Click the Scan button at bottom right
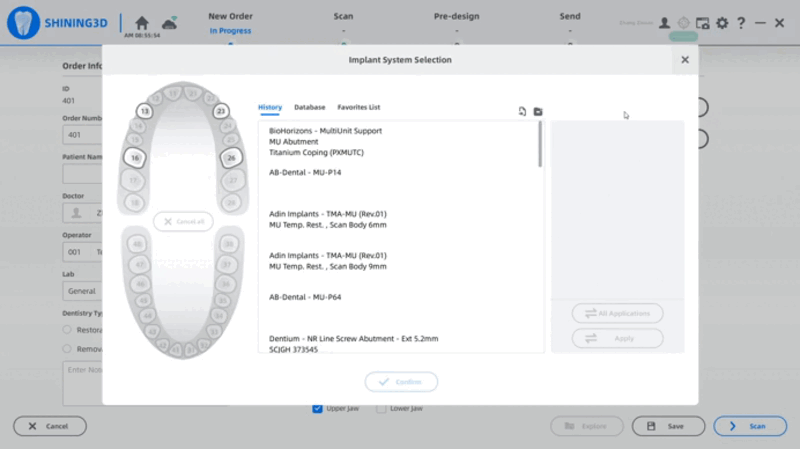800x449 pixels. (750, 426)
